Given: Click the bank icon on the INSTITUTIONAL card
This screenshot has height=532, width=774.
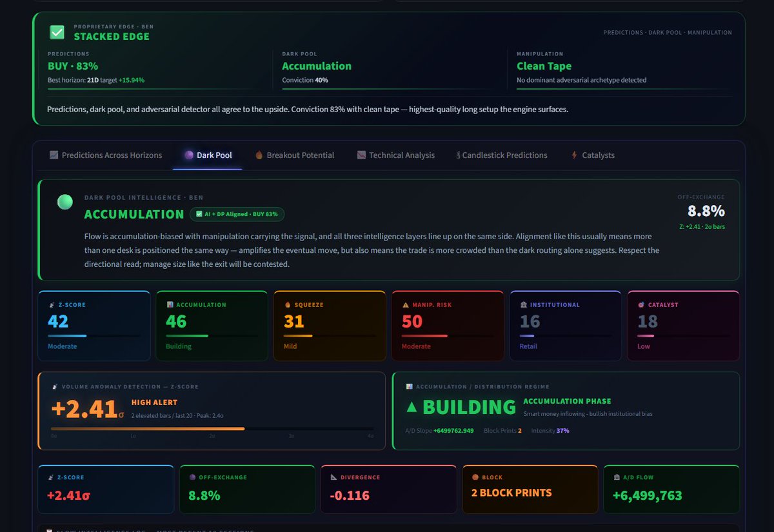Looking at the screenshot, I should (x=524, y=305).
